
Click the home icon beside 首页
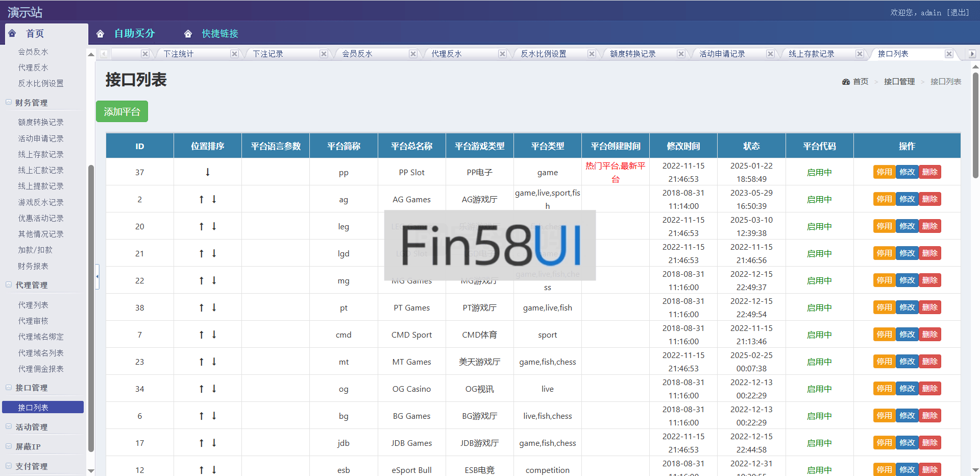coord(12,33)
